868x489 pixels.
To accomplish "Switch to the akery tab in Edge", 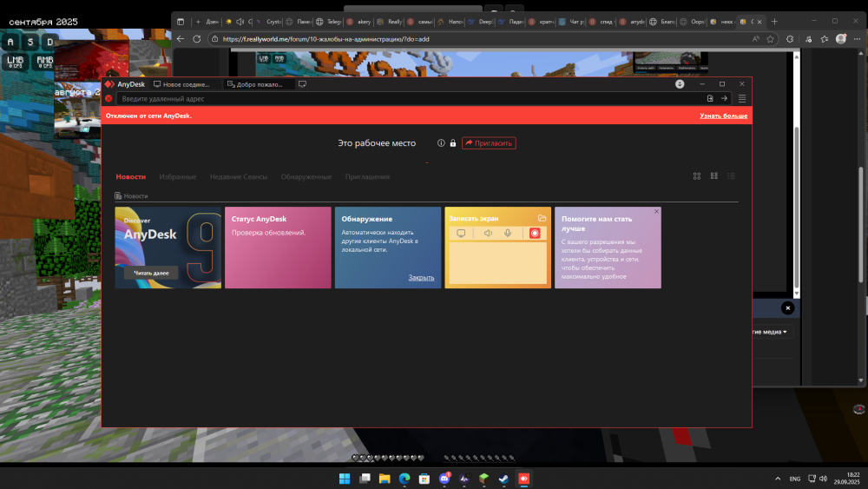I will (x=358, y=22).
